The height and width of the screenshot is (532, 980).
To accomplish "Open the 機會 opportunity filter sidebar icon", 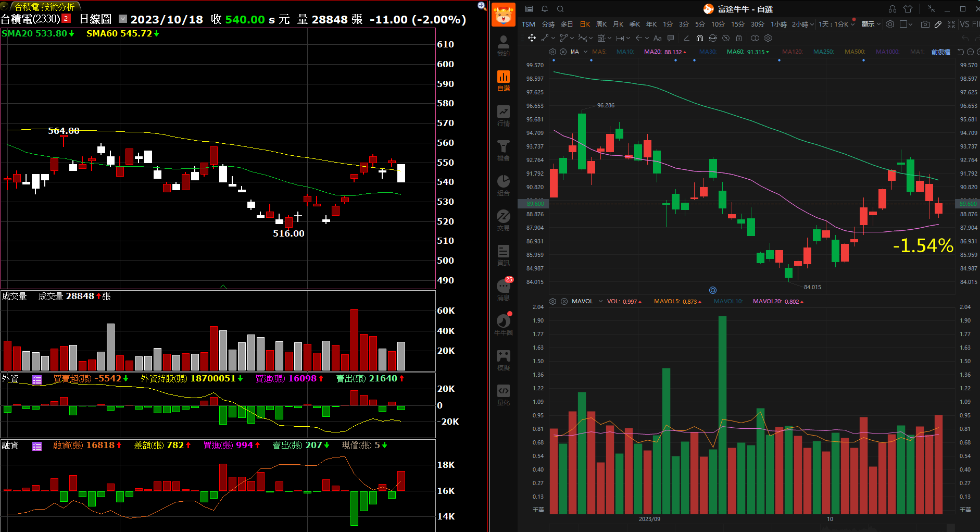I will (504, 151).
